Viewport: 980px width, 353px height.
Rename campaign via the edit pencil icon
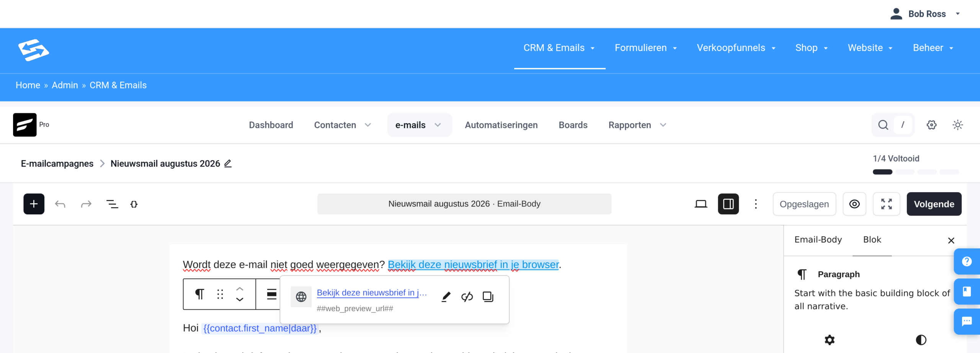[x=228, y=163]
